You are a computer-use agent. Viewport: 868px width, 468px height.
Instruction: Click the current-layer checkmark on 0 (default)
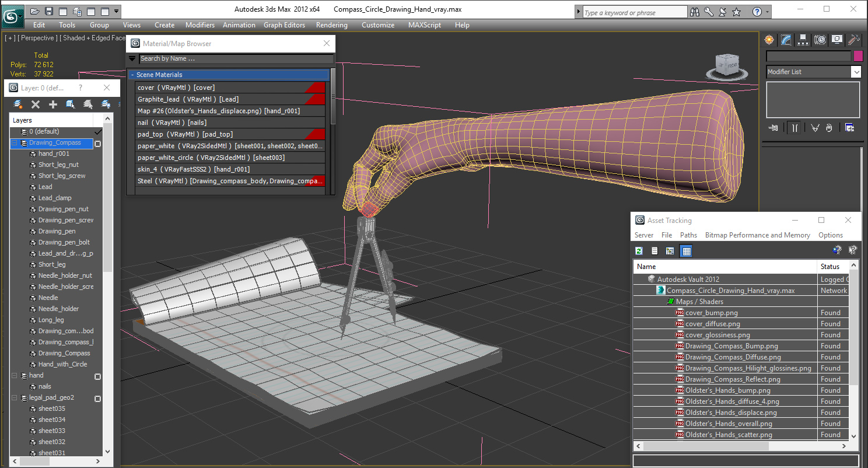click(x=97, y=132)
